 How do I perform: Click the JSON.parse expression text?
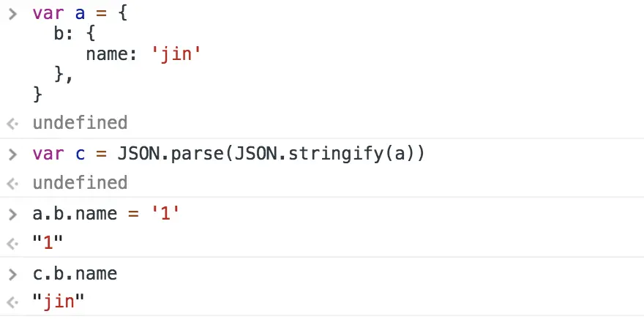271,154
